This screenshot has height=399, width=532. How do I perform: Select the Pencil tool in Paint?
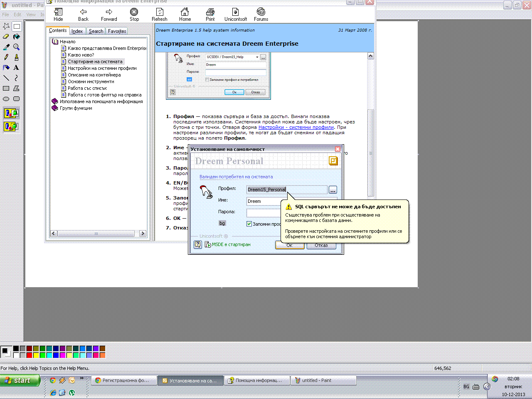[x=6, y=57]
